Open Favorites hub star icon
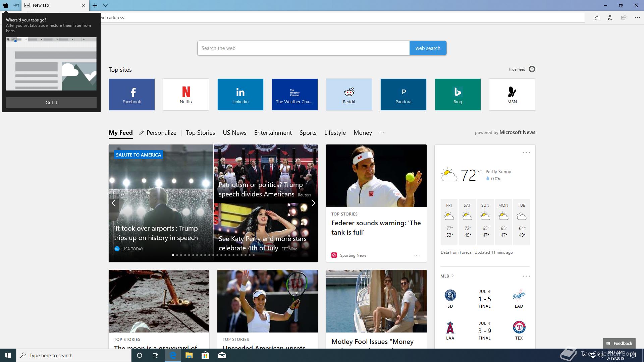This screenshot has width=644, height=362. 597,17
